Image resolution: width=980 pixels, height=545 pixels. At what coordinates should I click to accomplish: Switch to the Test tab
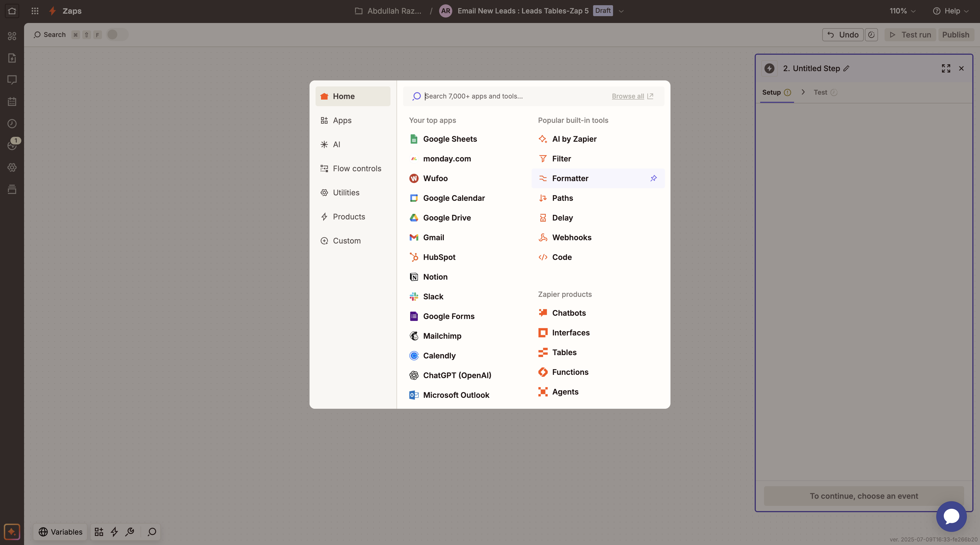820,92
